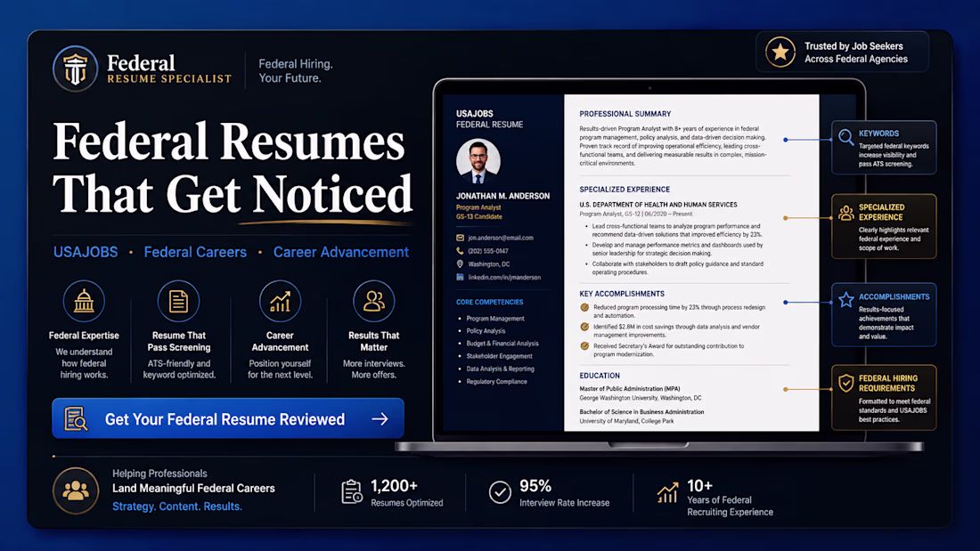Click the Get Your Federal Resume Reviewed button
Viewport: 980px width, 551px height.
pos(228,418)
